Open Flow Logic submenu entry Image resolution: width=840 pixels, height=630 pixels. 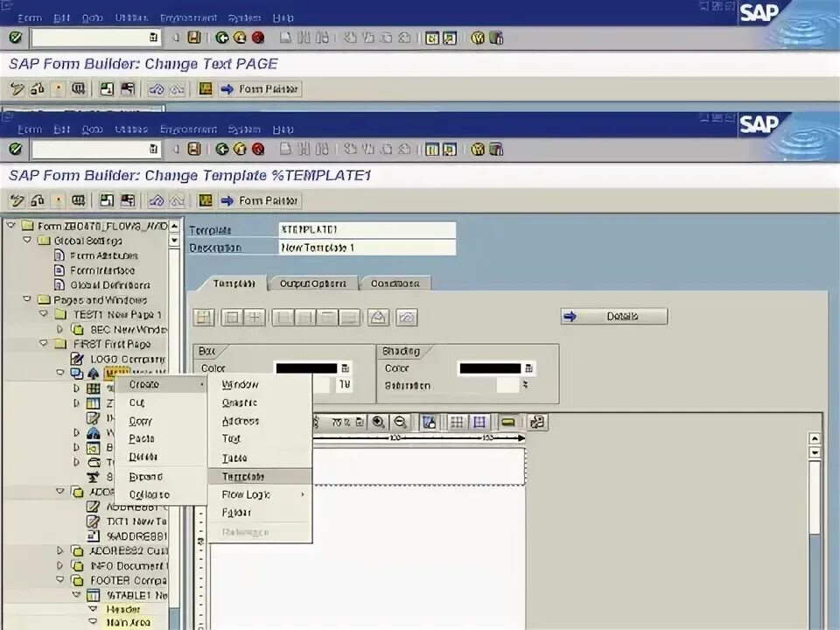[259, 494]
